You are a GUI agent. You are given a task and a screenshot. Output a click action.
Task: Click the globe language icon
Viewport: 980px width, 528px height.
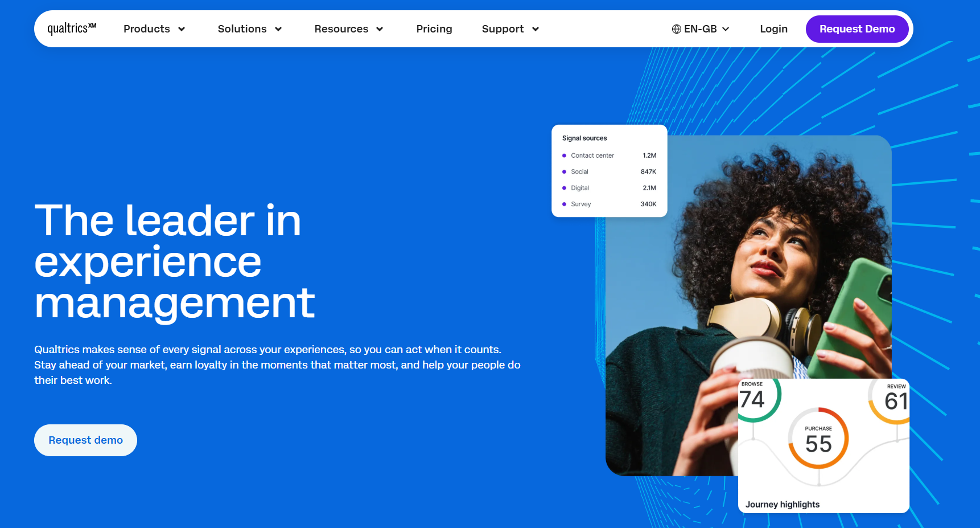(676, 29)
